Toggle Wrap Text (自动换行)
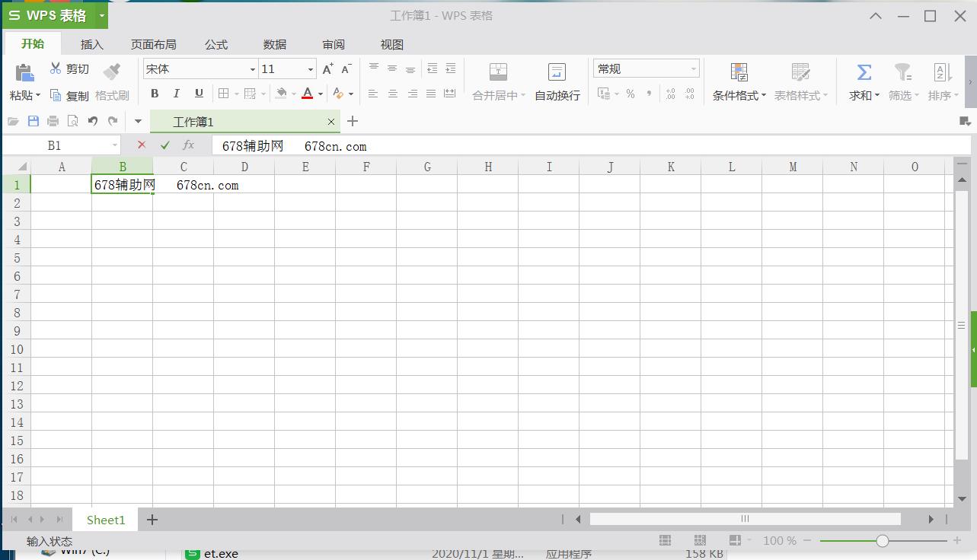The image size is (977, 560). (557, 82)
